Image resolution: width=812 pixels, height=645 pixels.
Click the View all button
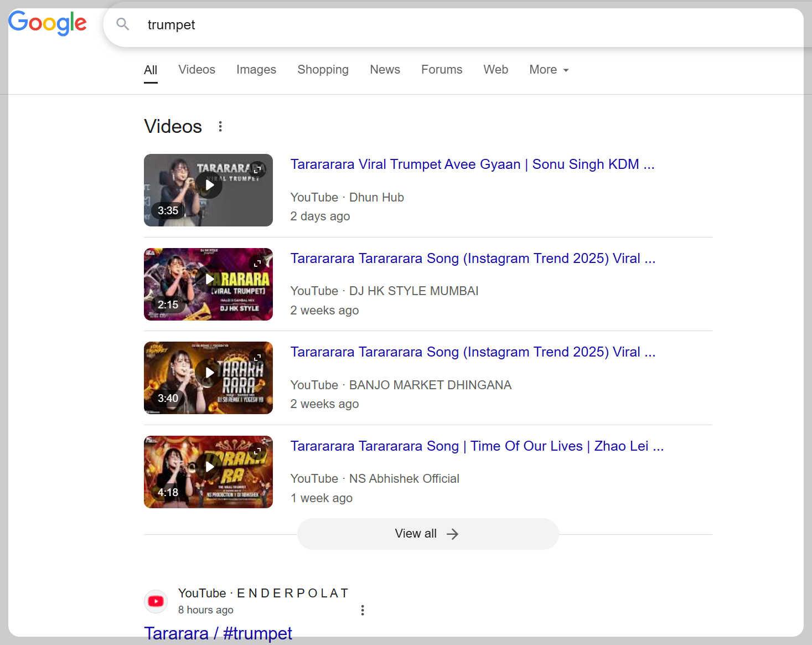pos(428,534)
